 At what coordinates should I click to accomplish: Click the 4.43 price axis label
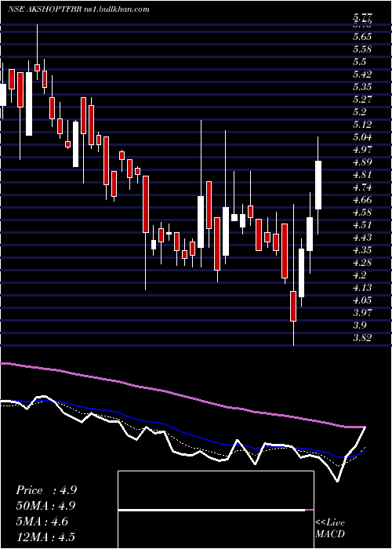point(362,238)
